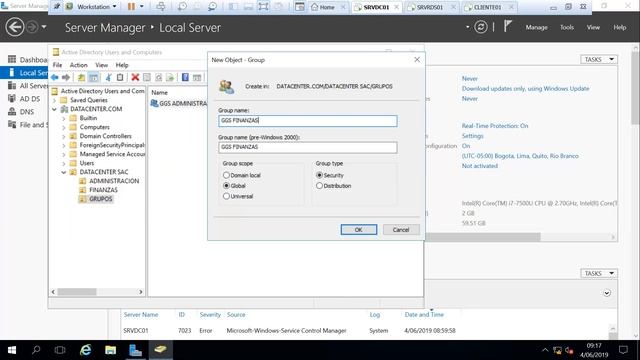Open the Workstation dropdown menu
640x360 pixels.
pyautogui.click(x=97, y=7)
